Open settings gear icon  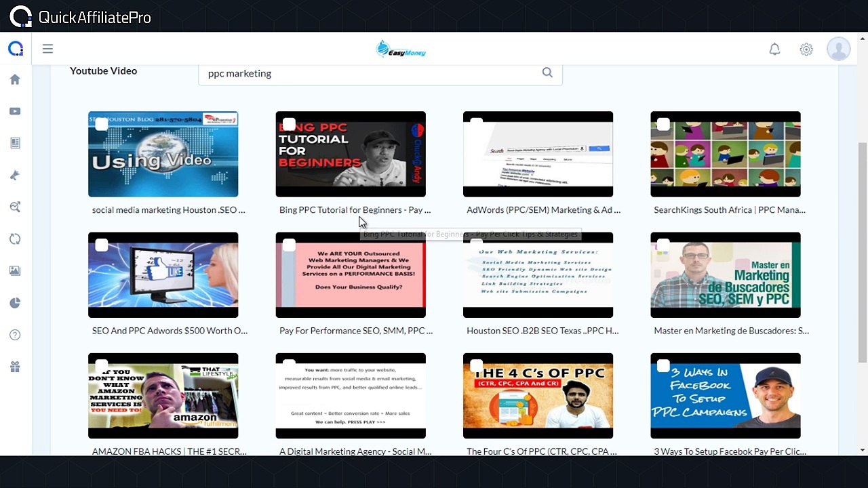[806, 49]
